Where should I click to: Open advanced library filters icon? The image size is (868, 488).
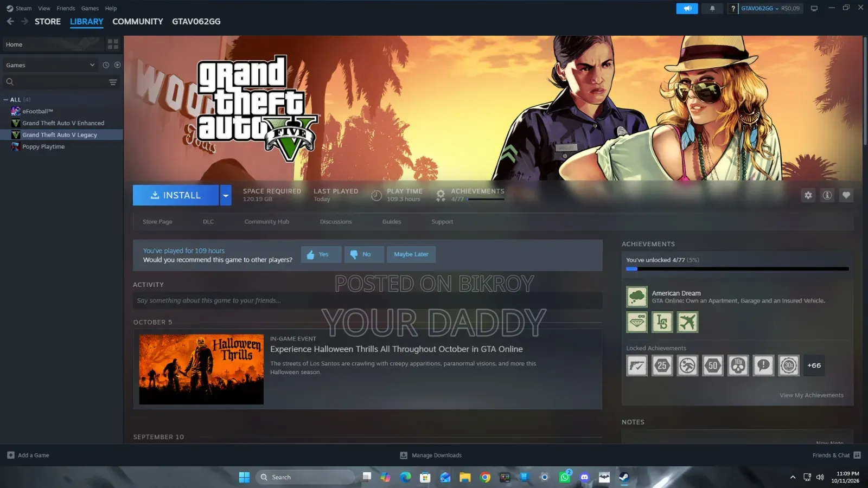pos(113,82)
